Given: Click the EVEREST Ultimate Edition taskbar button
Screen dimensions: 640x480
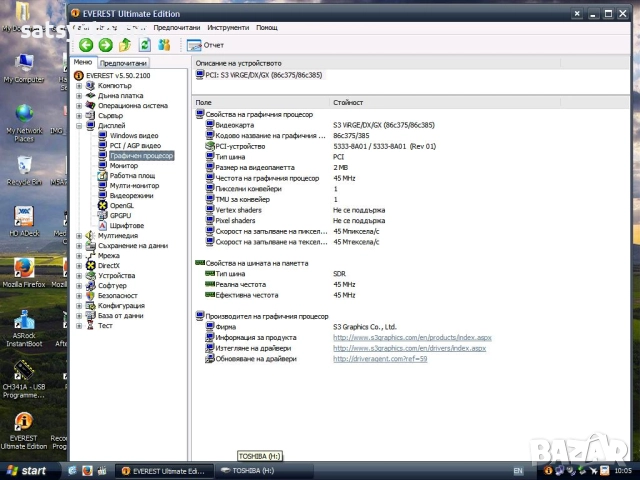Looking at the screenshot, I should coord(164,471).
